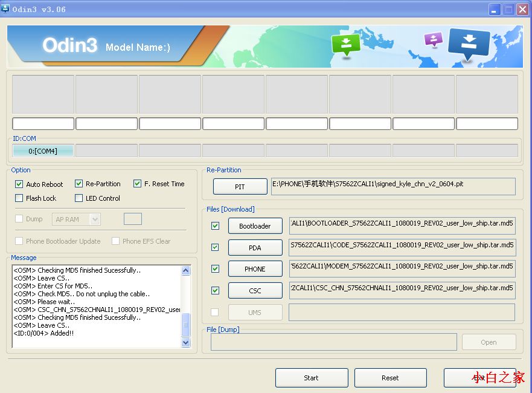This screenshot has width=532, height=393.
Task: Start the flashing process
Action: (312, 378)
